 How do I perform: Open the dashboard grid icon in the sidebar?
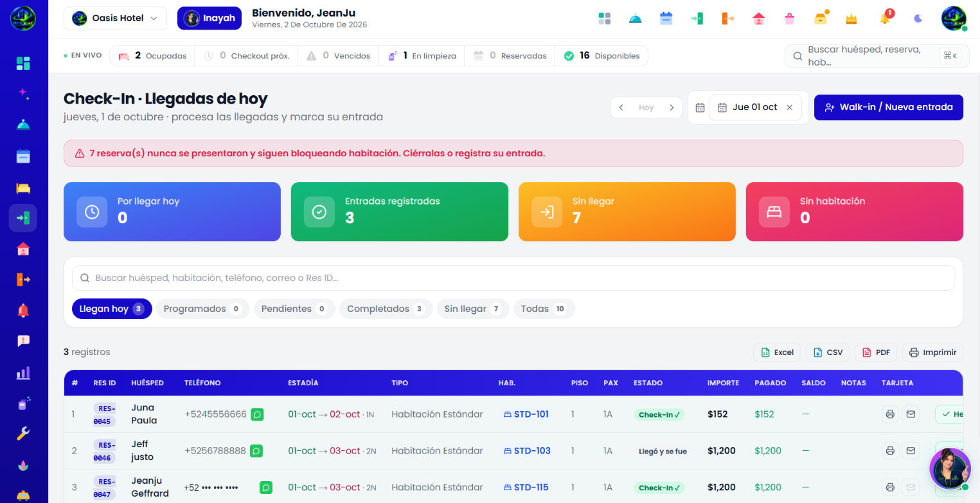coord(23,63)
